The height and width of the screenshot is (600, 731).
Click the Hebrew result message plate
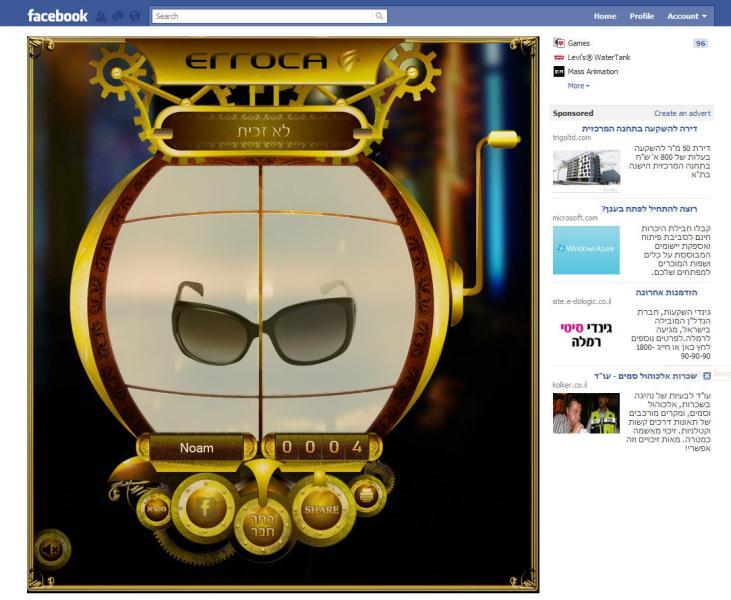(263, 131)
